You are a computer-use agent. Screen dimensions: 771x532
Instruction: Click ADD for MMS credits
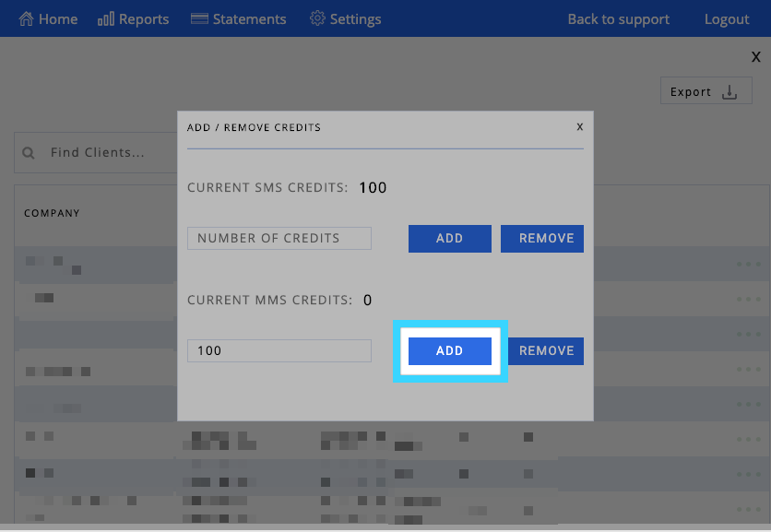pos(450,351)
